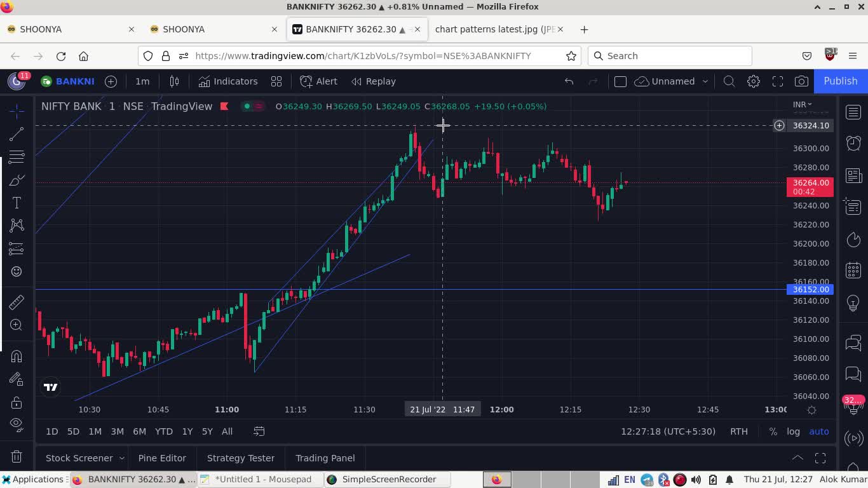Select the ruler measure tool
This screenshot has height=488, width=868.
click(17, 302)
